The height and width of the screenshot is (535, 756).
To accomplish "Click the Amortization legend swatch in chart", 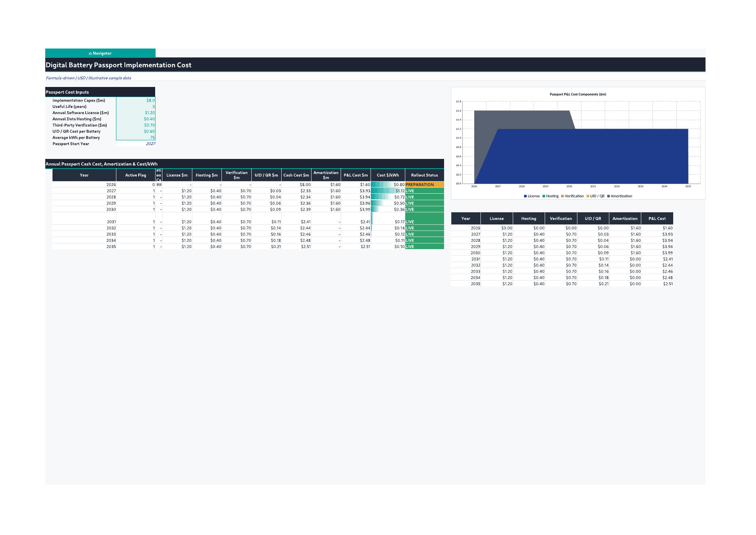I will point(609,196).
